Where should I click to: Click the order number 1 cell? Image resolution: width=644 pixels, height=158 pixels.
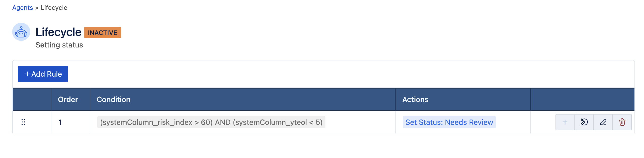click(x=60, y=122)
